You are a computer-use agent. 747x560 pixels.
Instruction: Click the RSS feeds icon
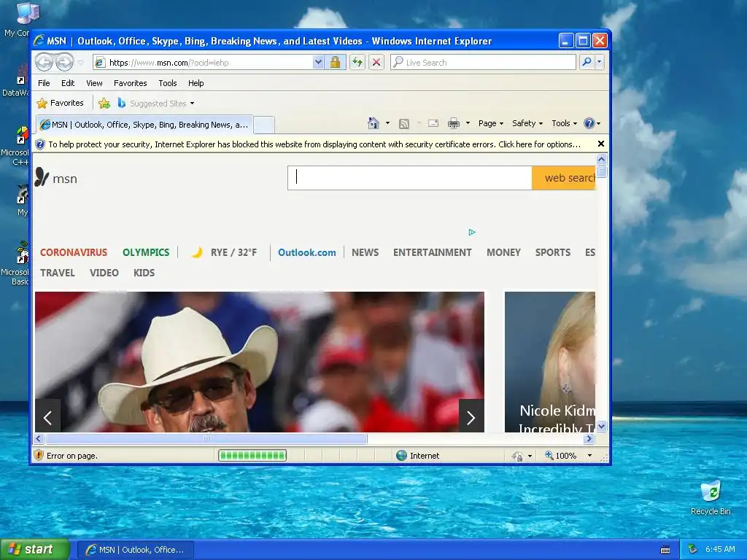pyautogui.click(x=404, y=124)
